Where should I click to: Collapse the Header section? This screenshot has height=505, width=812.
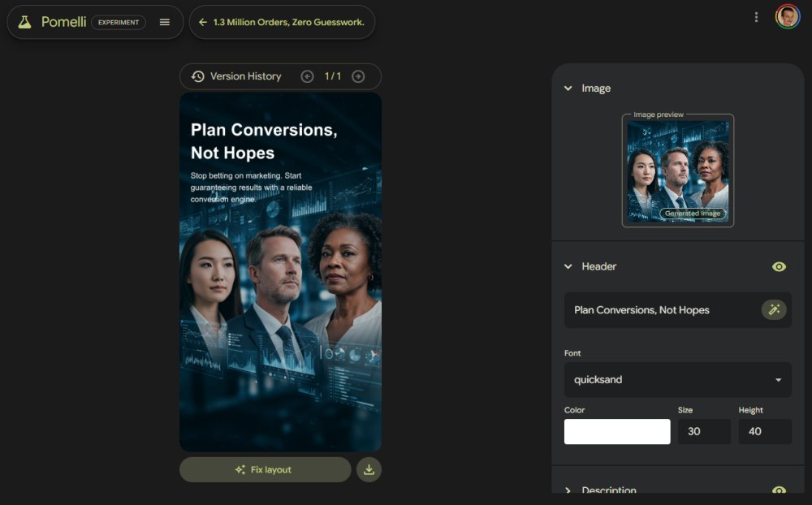[568, 266]
